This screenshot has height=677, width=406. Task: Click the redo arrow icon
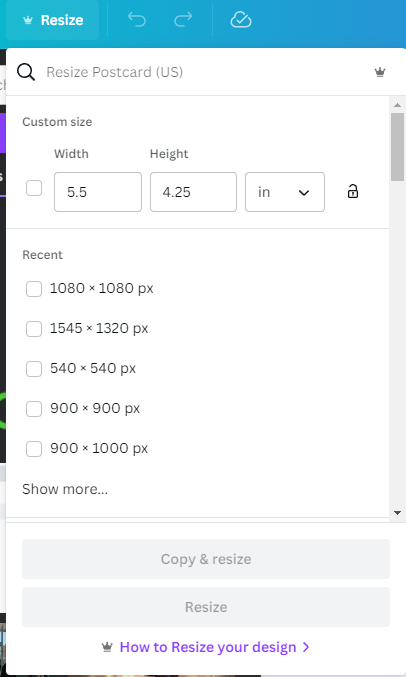click(183, 20)
